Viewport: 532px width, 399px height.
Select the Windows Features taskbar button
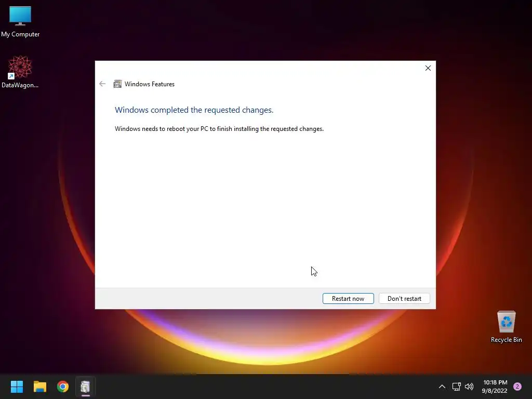[86, 387]
